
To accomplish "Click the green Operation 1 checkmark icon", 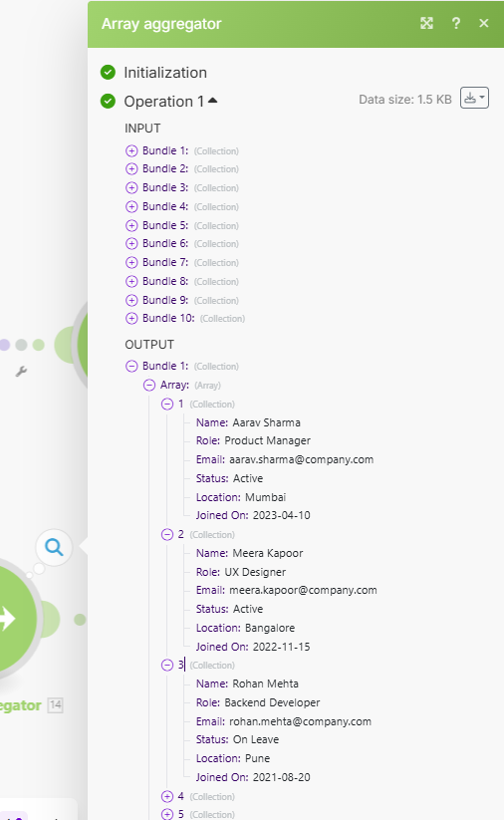I will 108,101.
